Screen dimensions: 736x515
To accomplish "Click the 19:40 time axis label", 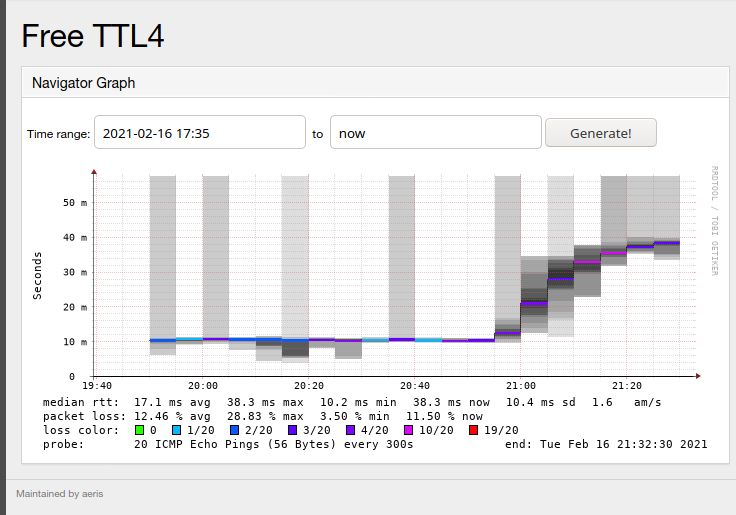I will 97,386.
